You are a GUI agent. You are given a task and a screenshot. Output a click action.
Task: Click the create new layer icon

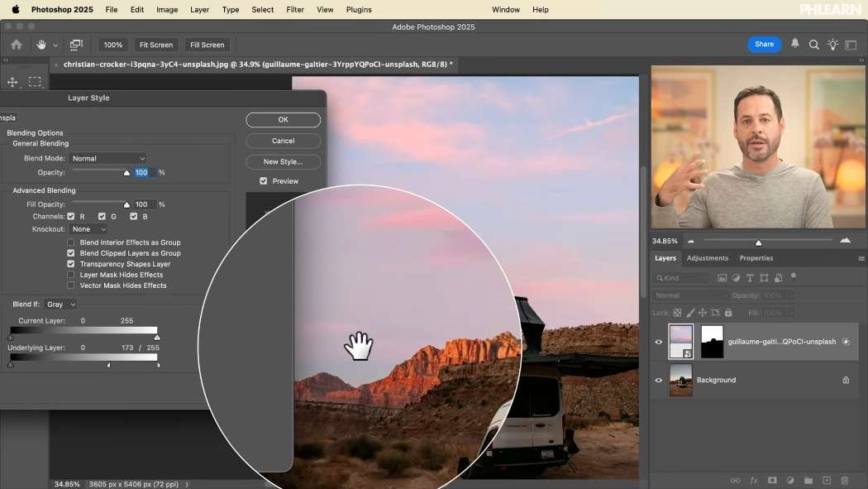click(827, 481)
